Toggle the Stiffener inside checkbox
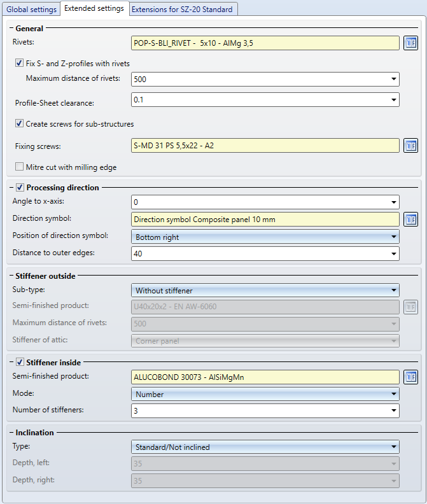Screen dimensions: 427x504 [x=20, y=363]
